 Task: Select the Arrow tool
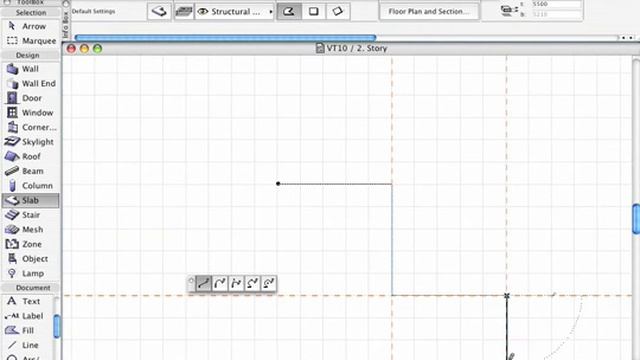pyautogui.click(x=31, y=26)
